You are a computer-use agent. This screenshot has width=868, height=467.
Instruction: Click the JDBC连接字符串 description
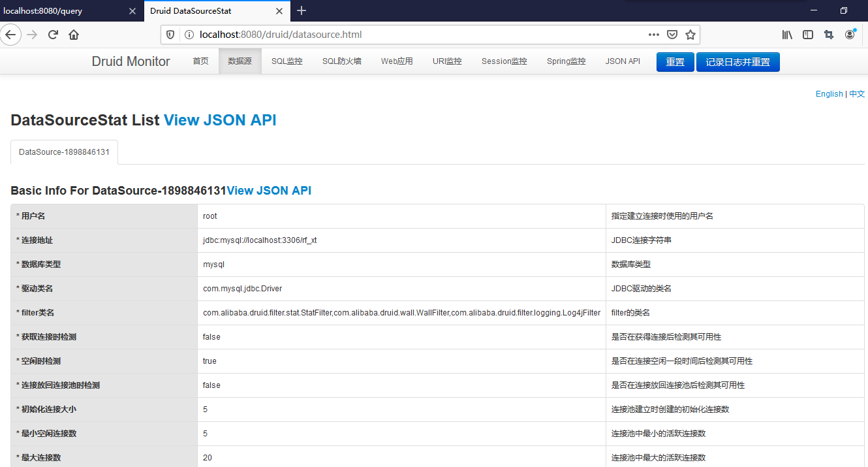coord(642,240)
